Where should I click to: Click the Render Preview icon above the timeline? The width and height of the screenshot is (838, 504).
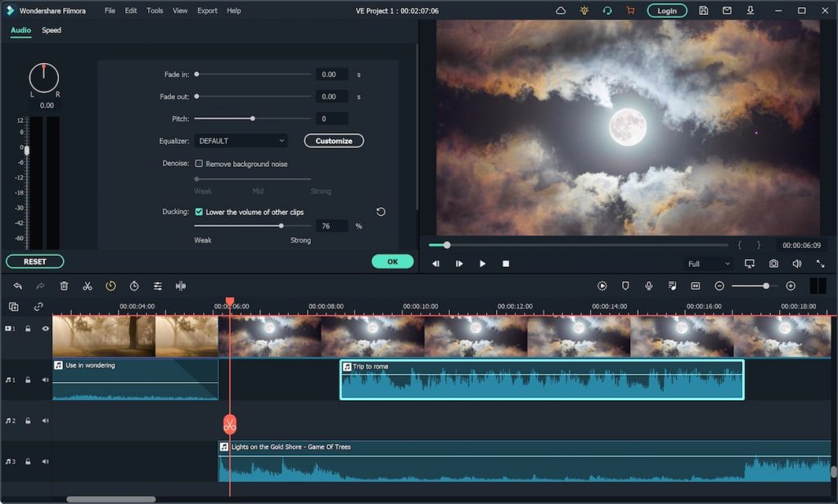[602, 286]
